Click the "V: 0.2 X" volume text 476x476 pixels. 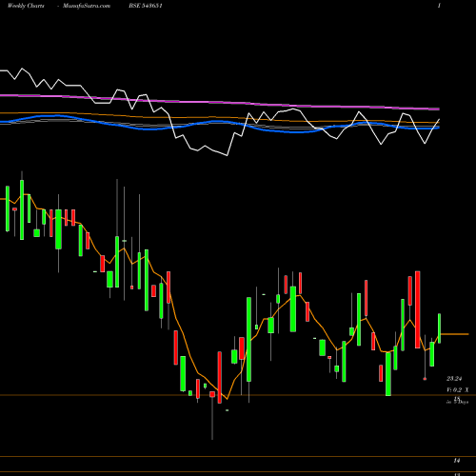[457, 390]
